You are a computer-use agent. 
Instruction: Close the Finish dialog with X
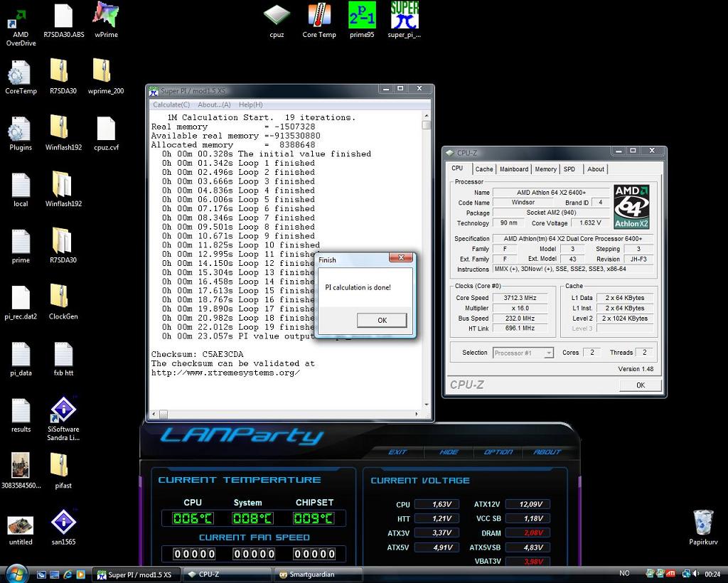[x=401, y=258]
